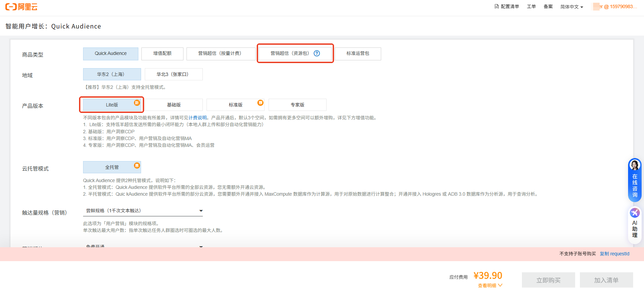Select 全托管 hosting mode
Image resolution: width=644 pixels, height=293 pixels.
[x=112, y=167]
